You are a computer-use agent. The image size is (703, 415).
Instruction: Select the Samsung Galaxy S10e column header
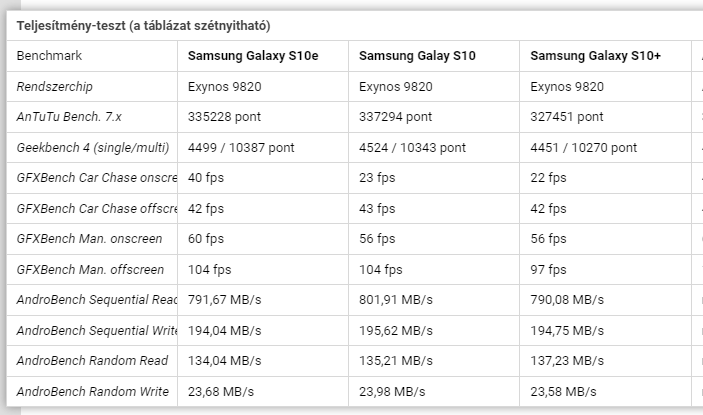[253, 56]
